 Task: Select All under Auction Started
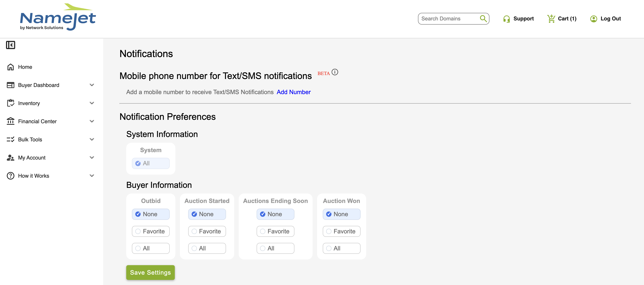pyautogui.click(x=207, y=248)
